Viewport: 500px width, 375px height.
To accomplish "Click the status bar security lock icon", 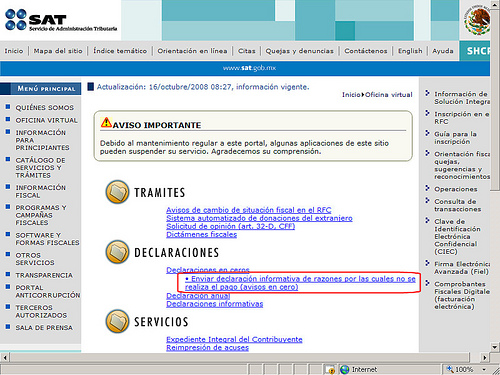I will tap(330, 370).
